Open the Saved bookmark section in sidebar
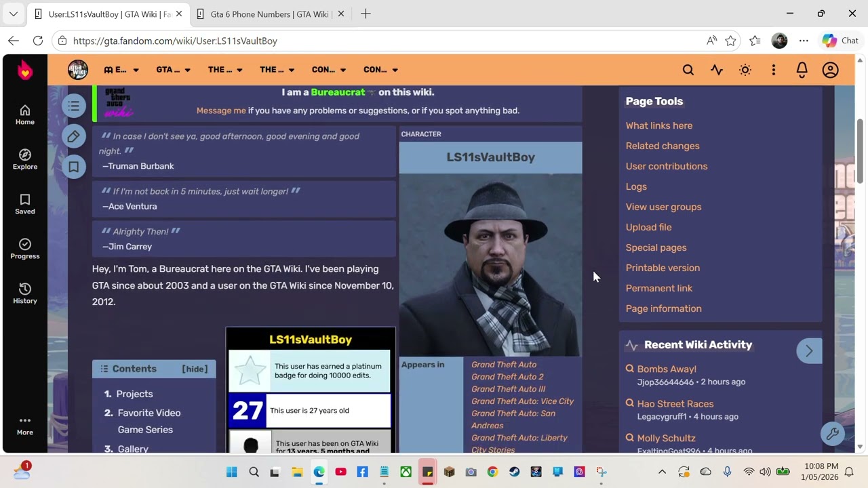 pos(25,205)
